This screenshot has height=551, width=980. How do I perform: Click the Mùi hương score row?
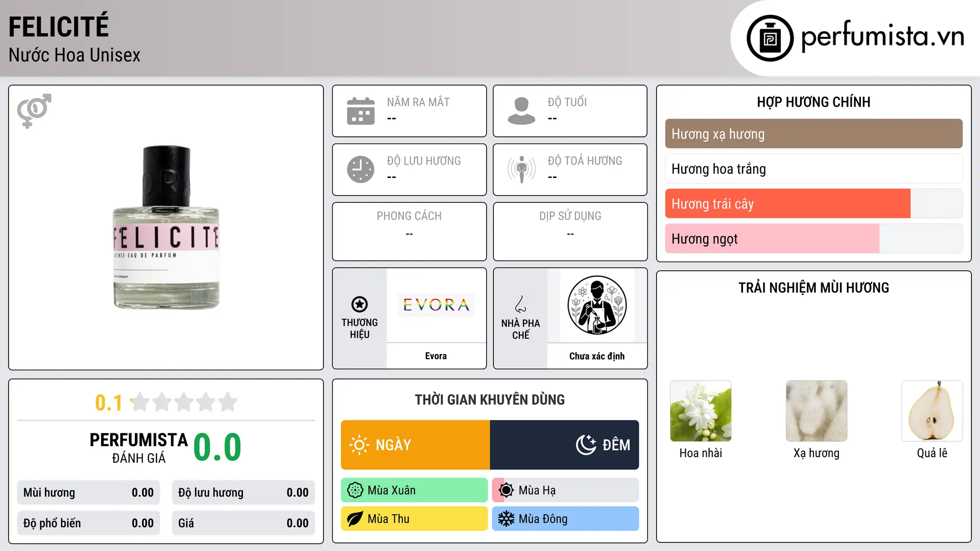pos(89,493)
